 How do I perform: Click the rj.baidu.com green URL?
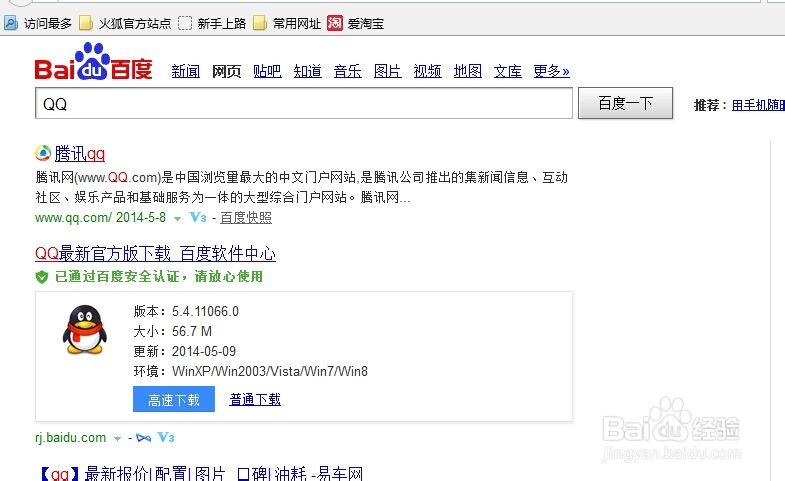[71, 438]
